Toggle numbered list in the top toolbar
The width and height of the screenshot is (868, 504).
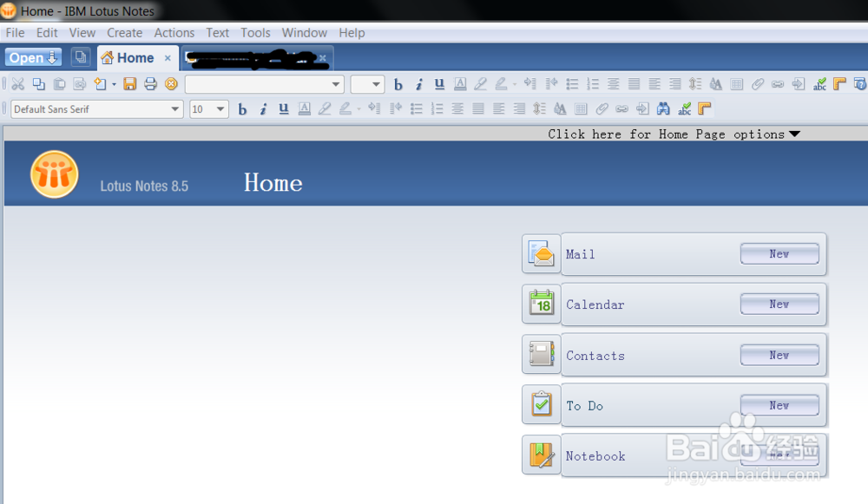click(x=593, y=84)
